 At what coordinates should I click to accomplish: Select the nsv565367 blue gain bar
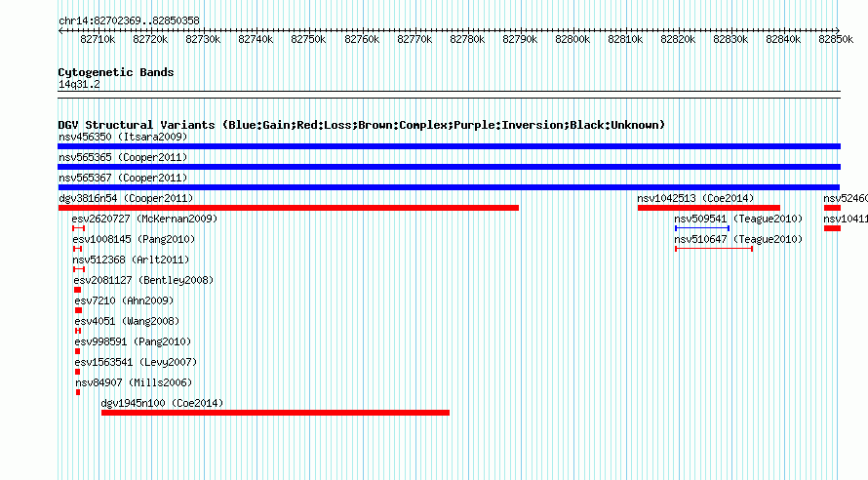click(x=449, y=187)
